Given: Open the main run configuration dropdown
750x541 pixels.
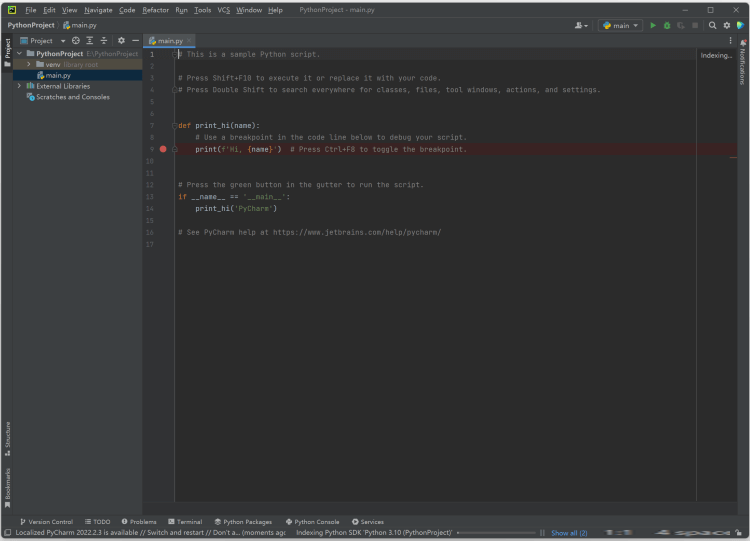Looking at the screenshot, I should click(x=620, y=25).
